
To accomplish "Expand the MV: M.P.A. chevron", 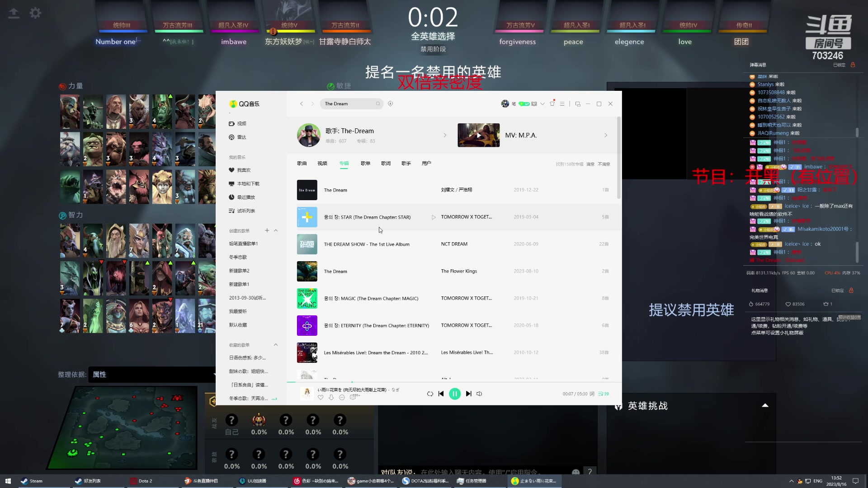I will 606,135.
